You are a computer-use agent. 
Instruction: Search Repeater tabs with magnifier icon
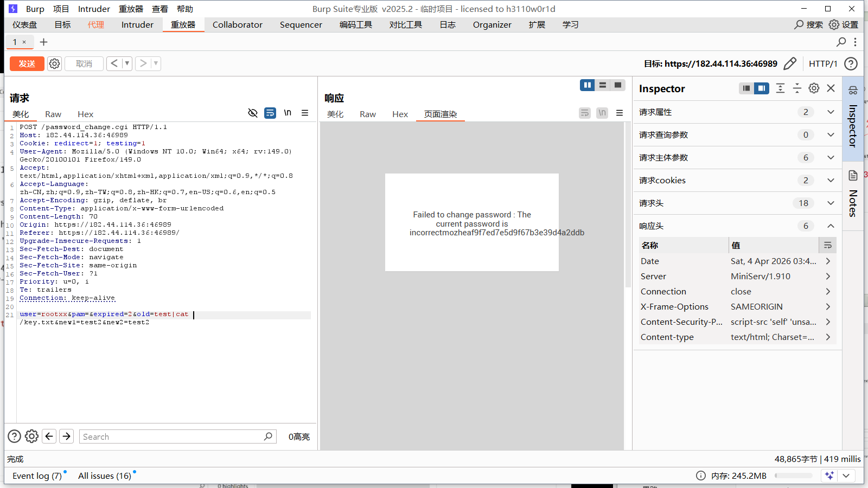click(x=841, y=42)
